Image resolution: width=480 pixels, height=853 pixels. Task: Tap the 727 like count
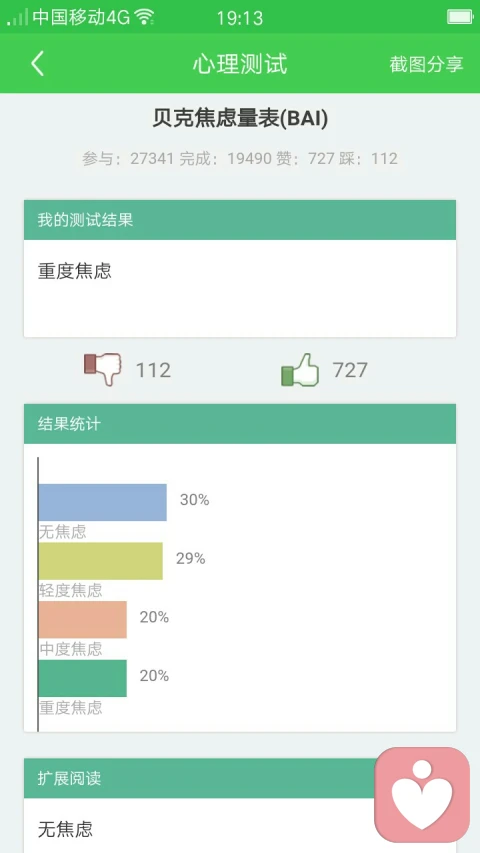(350, 370)
